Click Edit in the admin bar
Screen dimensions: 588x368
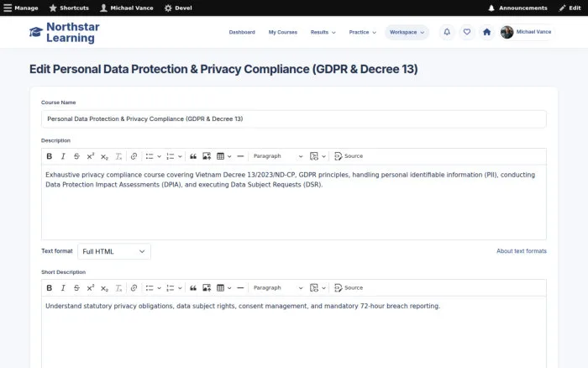570,8
